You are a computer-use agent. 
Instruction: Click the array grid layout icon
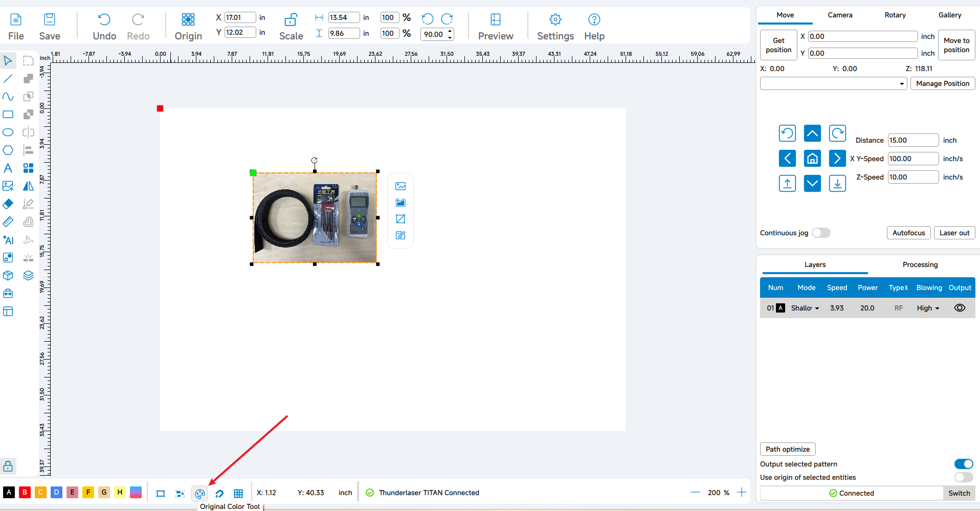[x=29, y=168]
